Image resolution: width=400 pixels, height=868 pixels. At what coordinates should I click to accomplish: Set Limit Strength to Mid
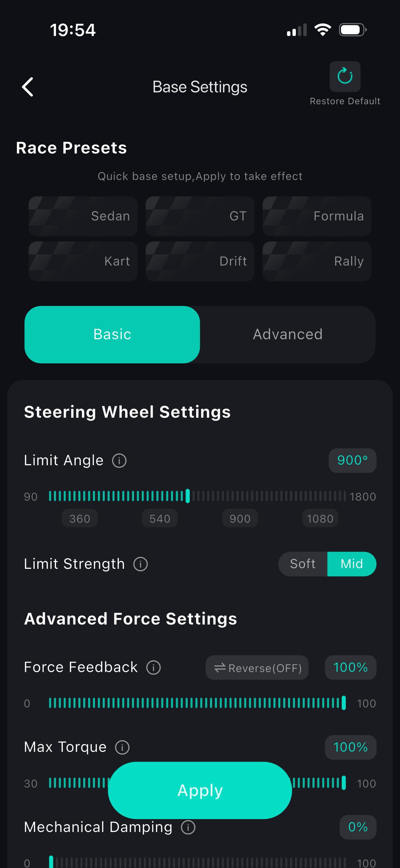pyautogui.click(x=352, y=564)
